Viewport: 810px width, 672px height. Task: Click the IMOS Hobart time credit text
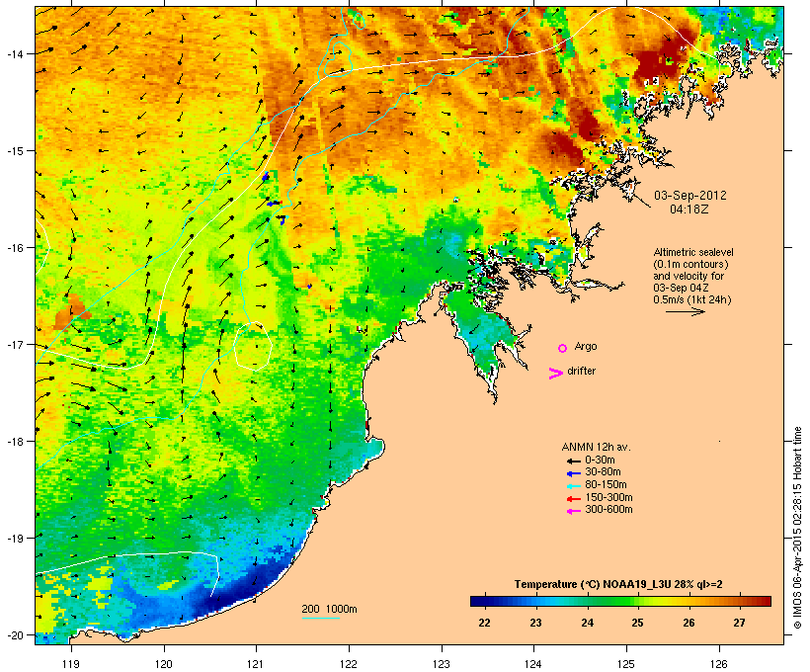coord(797,528)
